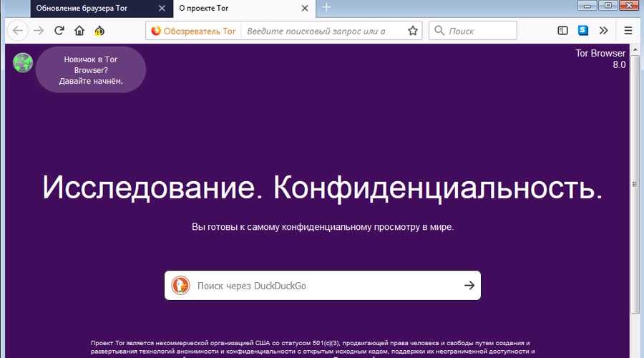Toggle the sidebar panel icon
The width and height of the screenshot is (644, 358).
coord(563,31)
